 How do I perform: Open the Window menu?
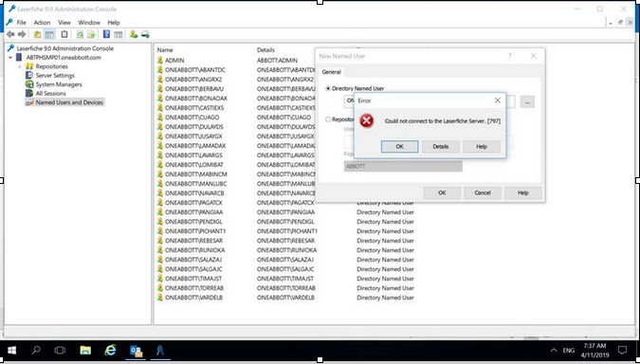pos(89,23)
